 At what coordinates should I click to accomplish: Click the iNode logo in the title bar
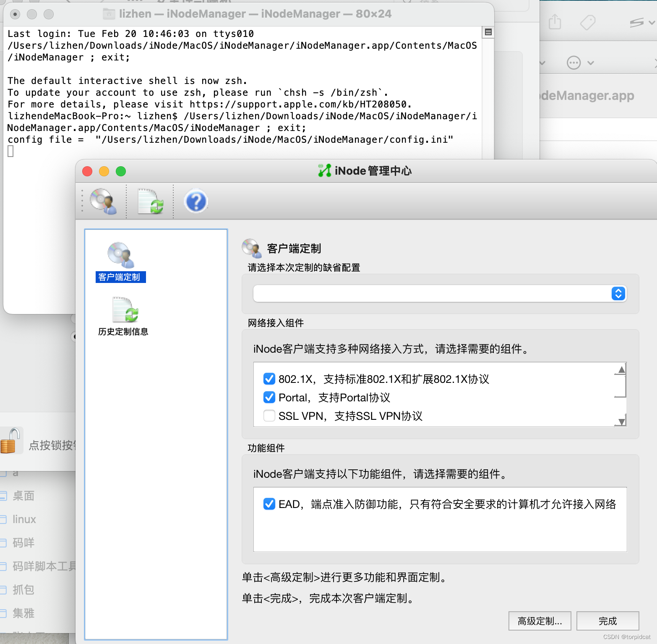pos(324,170)
